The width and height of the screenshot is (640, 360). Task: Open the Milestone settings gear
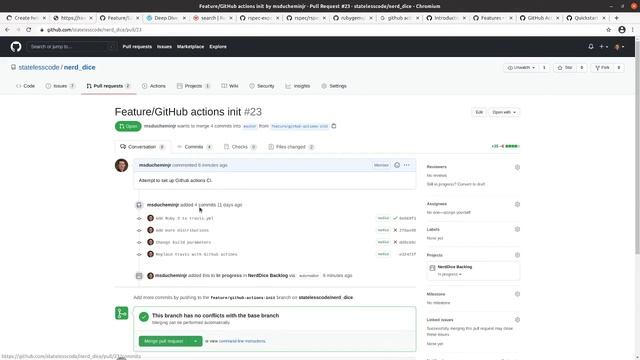[x=517, y=294]
